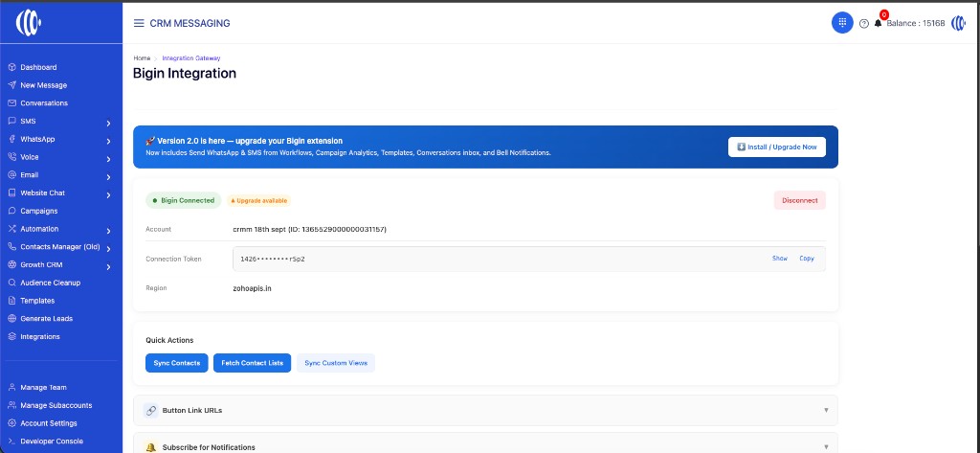Click the profile logo icon at top right

(958, 23)
